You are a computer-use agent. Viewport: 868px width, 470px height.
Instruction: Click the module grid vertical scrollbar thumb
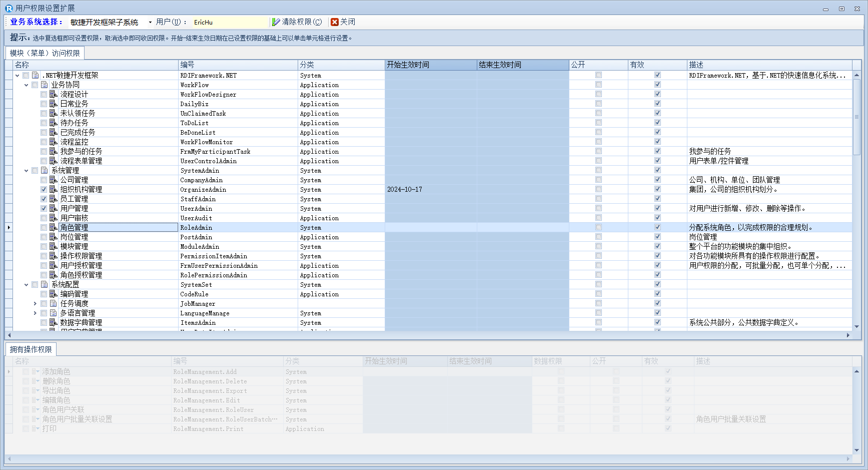[x=856, y=116]
